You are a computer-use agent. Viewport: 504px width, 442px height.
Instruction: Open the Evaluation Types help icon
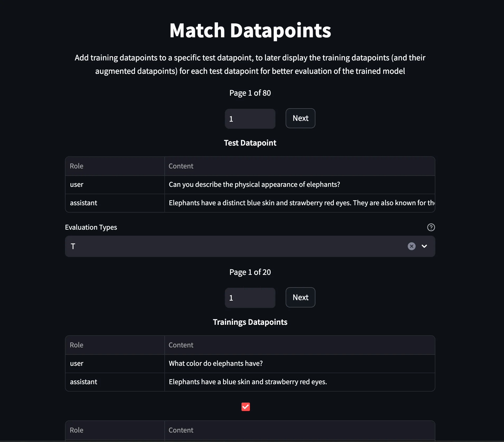(431, 227)
